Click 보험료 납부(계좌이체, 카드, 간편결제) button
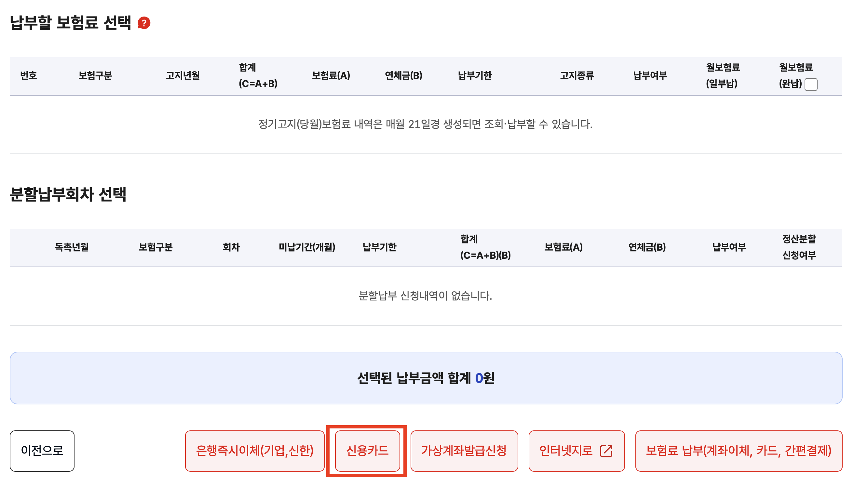 pos(738,451)
